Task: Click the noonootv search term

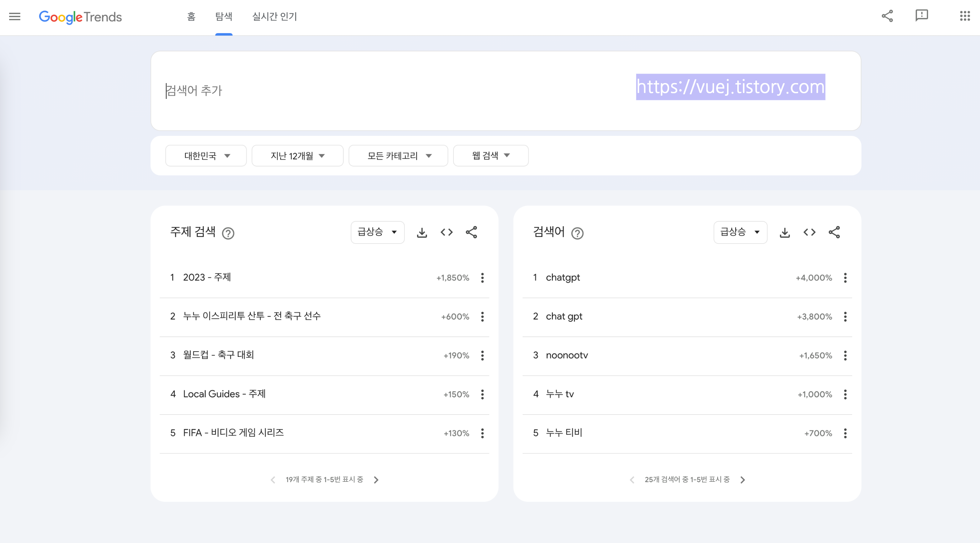Action: tap(566, 355)
